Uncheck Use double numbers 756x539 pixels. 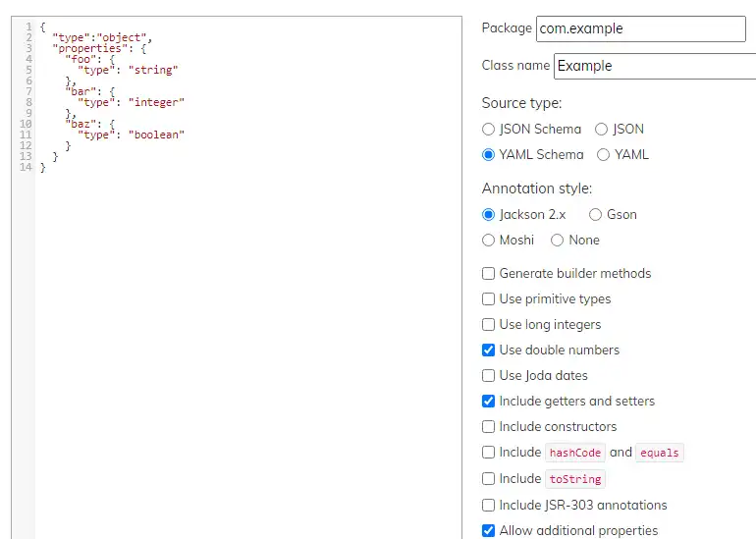(489, 350)
